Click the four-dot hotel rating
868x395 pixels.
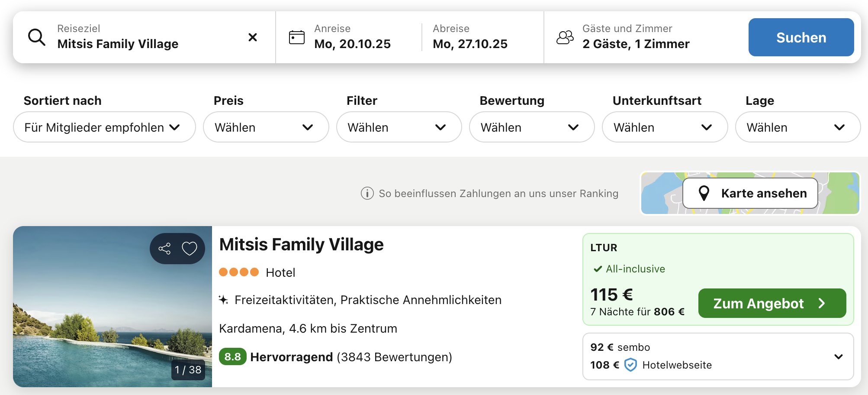[x=239, y=272]
